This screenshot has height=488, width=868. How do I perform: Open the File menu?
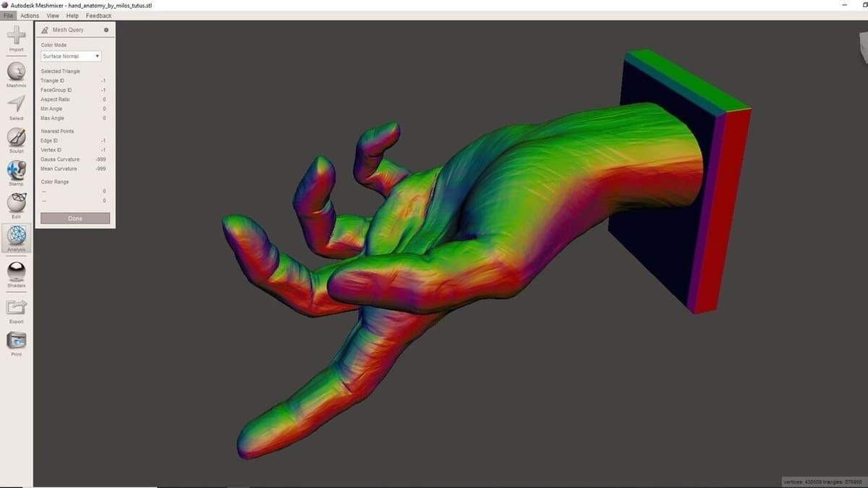click(x=8, y=15)
